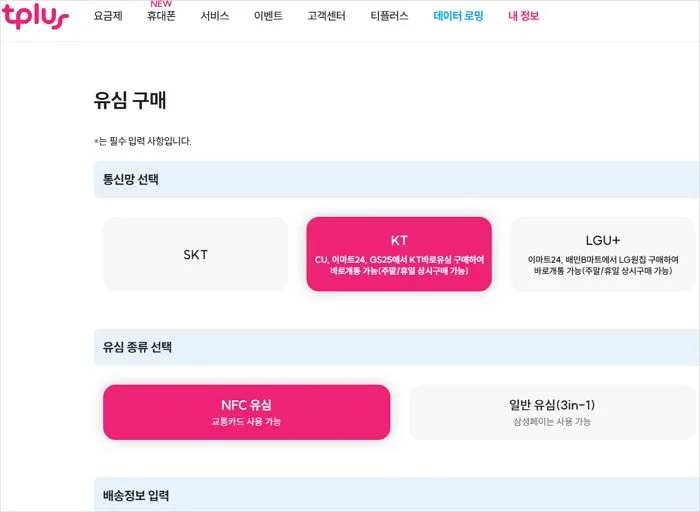Toggle the 유심 종류 선택 section header
The width and height of the screenshot is (700, 512).
tap(396, 348)
